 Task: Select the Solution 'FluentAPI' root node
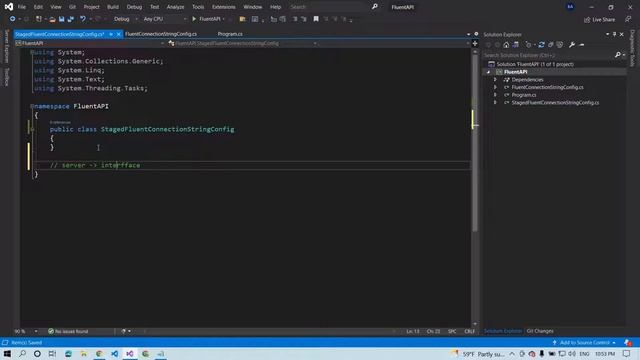tap(535, 64)
